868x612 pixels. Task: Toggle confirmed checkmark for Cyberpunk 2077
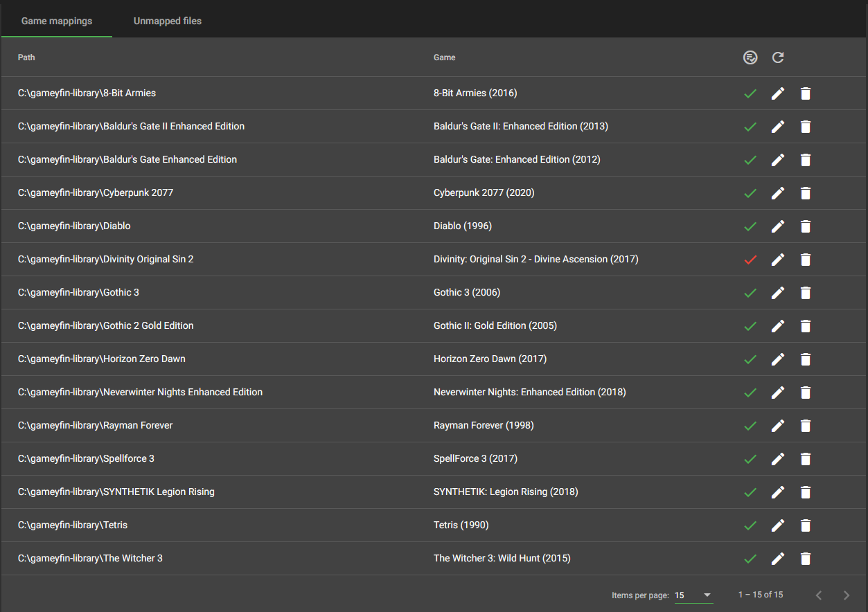coord(750,193)
